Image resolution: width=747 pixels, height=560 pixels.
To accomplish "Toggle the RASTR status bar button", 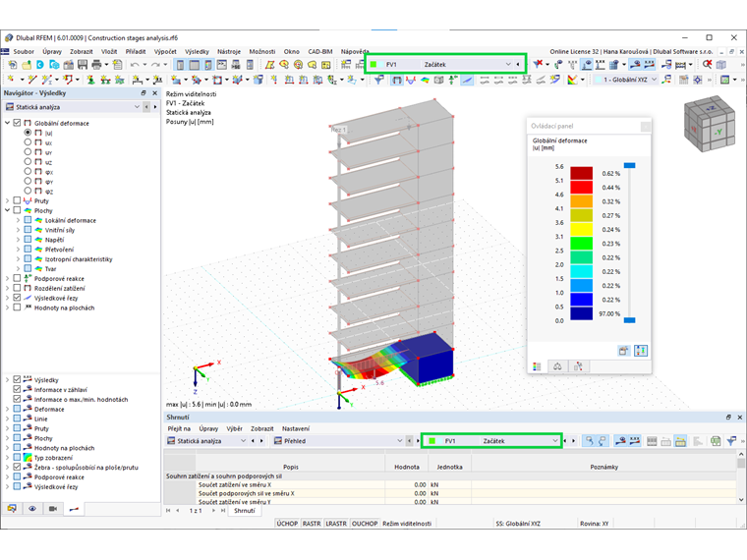I will tap(312, 524).
